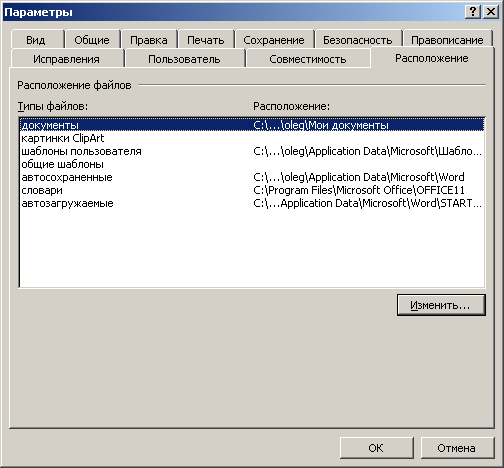Open the Совместимость tab
The height and width of the screenshot is (468, 504).
pos(308,59)
